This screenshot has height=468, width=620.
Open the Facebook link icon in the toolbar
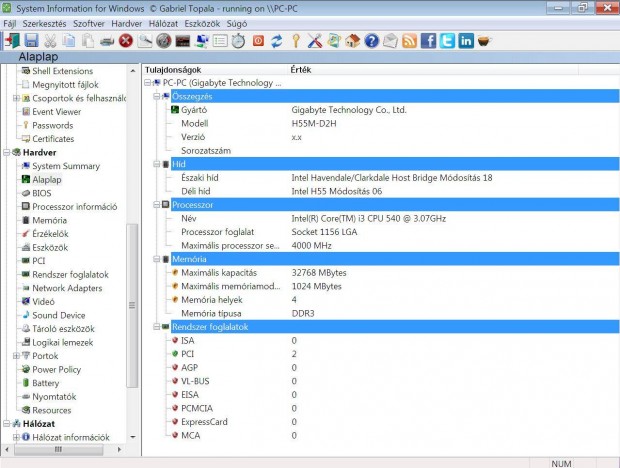pyautogui.click(x=428, y=41)
